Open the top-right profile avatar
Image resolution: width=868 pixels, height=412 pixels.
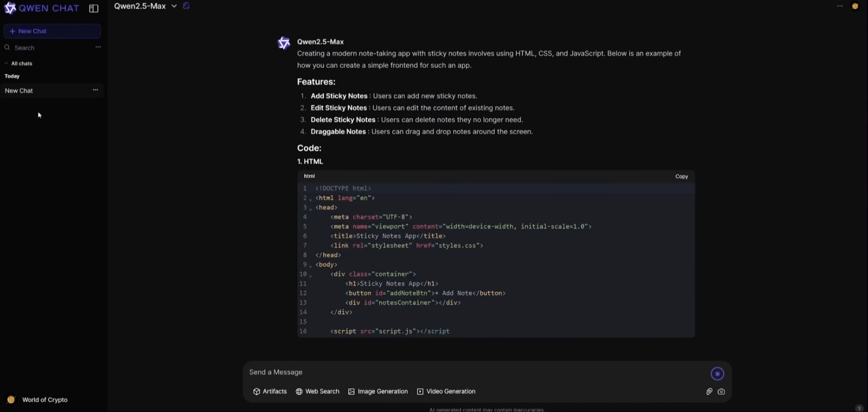[855, 6]
